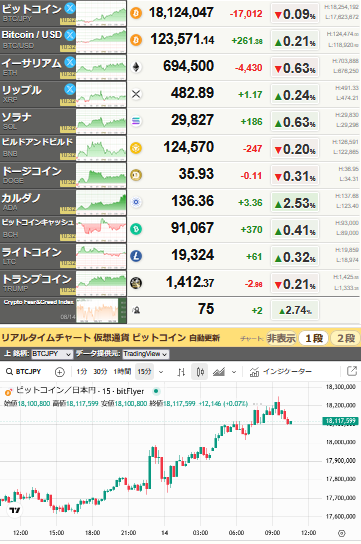Viewport: 361px width, 544px height.
Task: Click the Litecoin logo icon
Action: coord(136,256)
